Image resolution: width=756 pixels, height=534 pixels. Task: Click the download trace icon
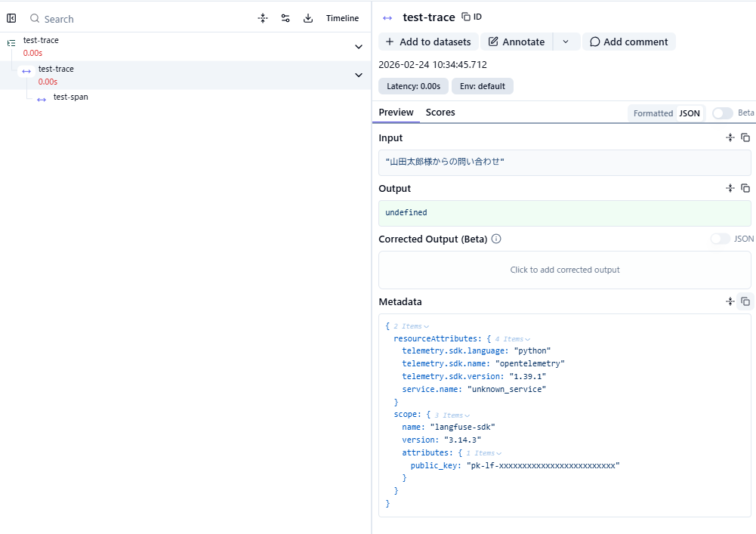308,18
